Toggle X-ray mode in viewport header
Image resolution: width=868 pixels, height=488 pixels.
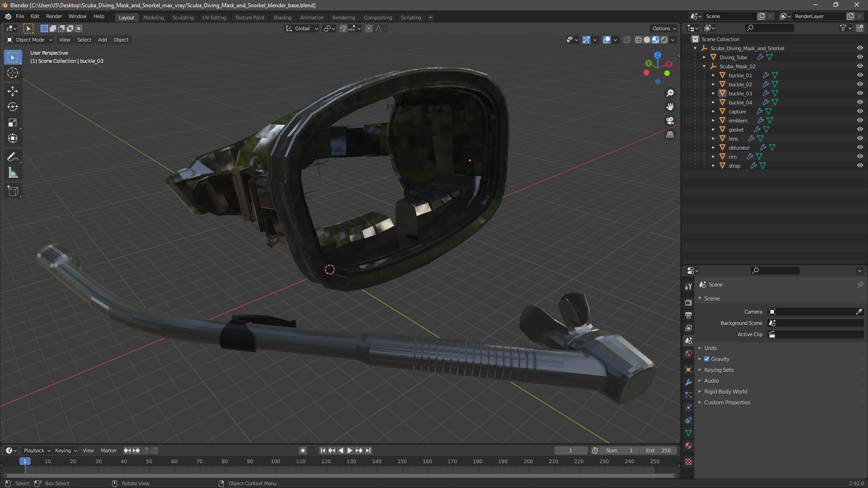627,40
